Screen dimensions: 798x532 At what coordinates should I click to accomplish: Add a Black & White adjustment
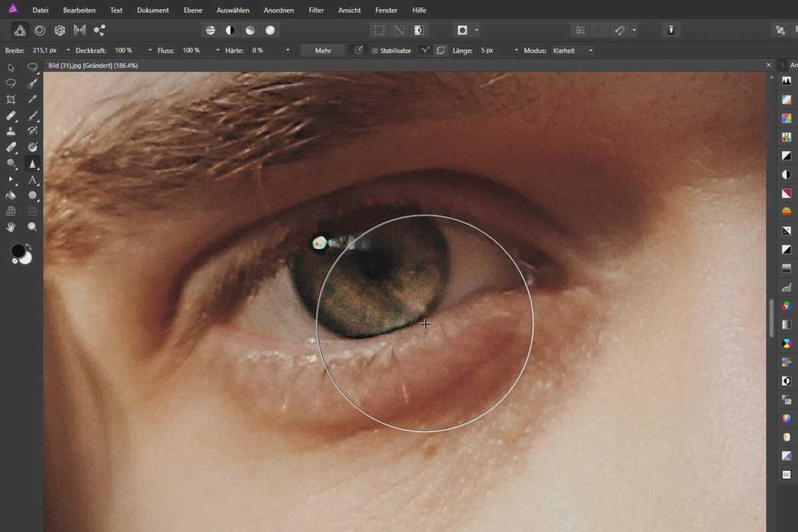click(787, 156)
